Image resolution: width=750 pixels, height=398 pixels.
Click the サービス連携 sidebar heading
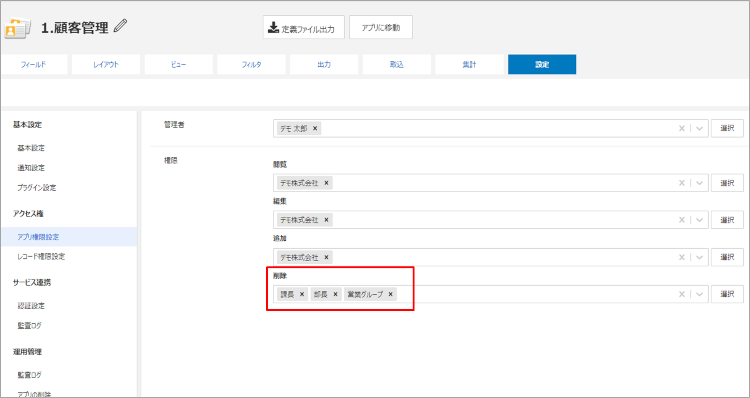point(32,282)
